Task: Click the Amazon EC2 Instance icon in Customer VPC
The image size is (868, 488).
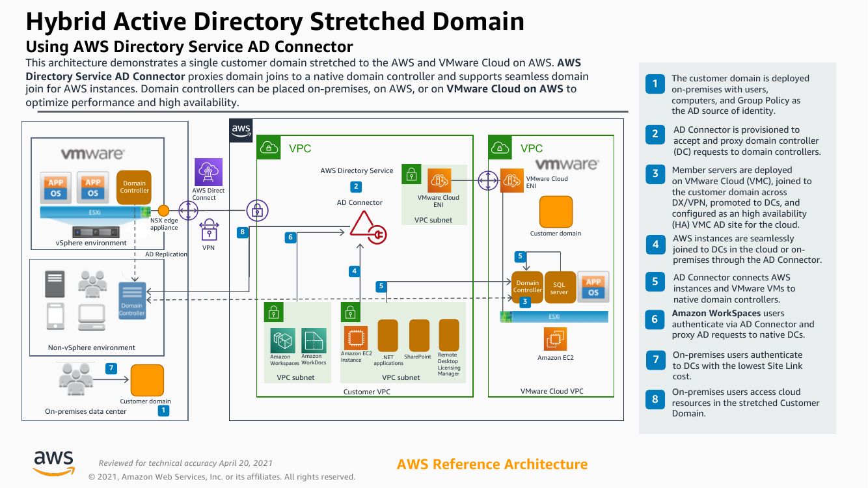Action: tap(355, 338)
